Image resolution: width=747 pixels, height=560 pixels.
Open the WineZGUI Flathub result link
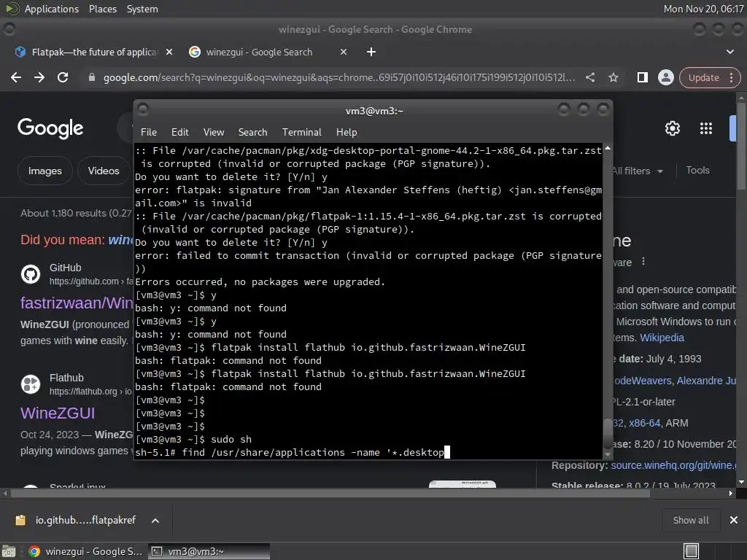click(58, 413)
